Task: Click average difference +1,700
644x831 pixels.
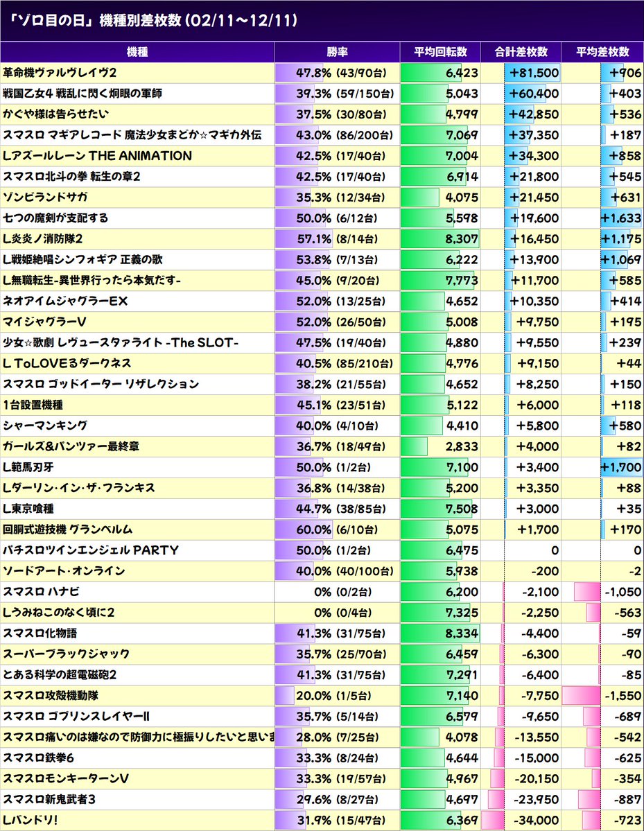Action: tap(621, 467)
